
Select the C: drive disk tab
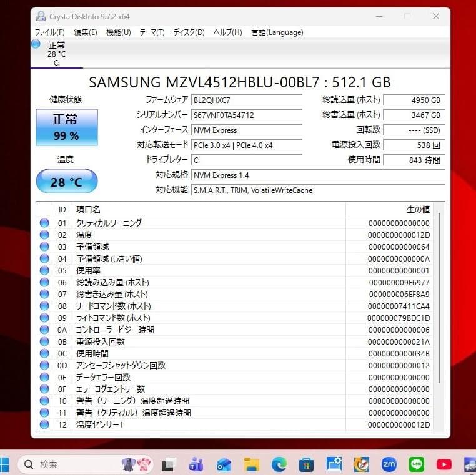(57, 54)
